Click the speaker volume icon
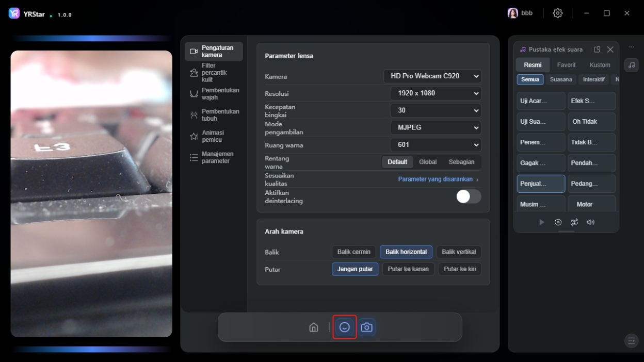Image resolution: width=644 pixels, height=362 pixels. [x=591, y=222]
